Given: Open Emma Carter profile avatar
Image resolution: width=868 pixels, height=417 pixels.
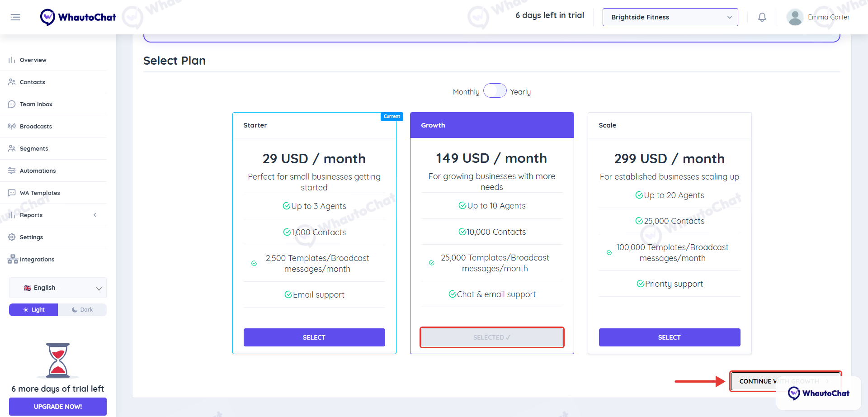Looking at the screenshot, I should [x=795, y=17].
